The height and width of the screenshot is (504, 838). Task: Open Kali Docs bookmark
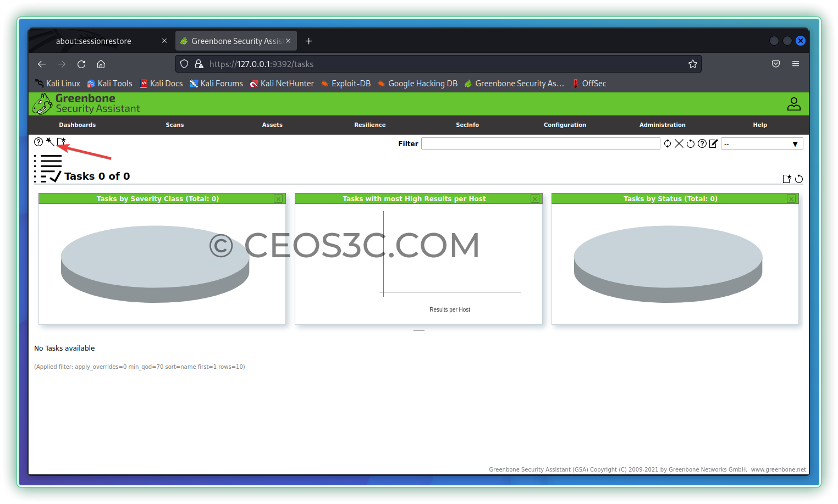click(x=161, y=84)
